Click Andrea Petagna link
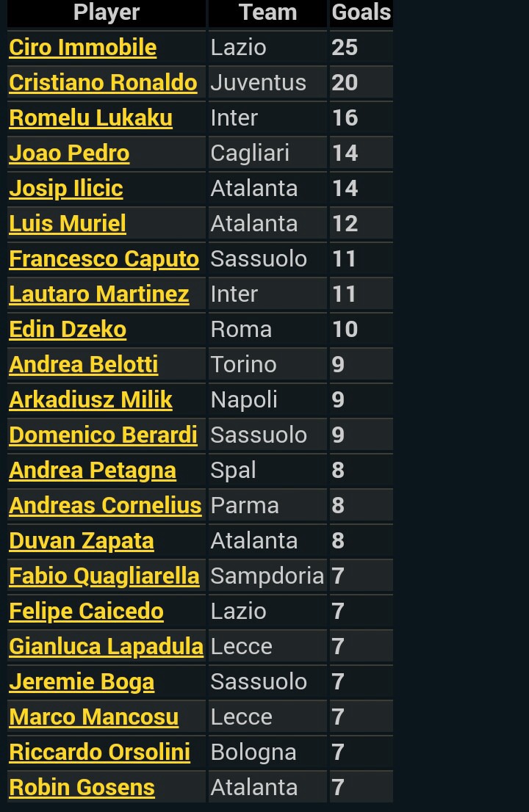The width and height of the screenshot is (529, 812). coord(93,470)
